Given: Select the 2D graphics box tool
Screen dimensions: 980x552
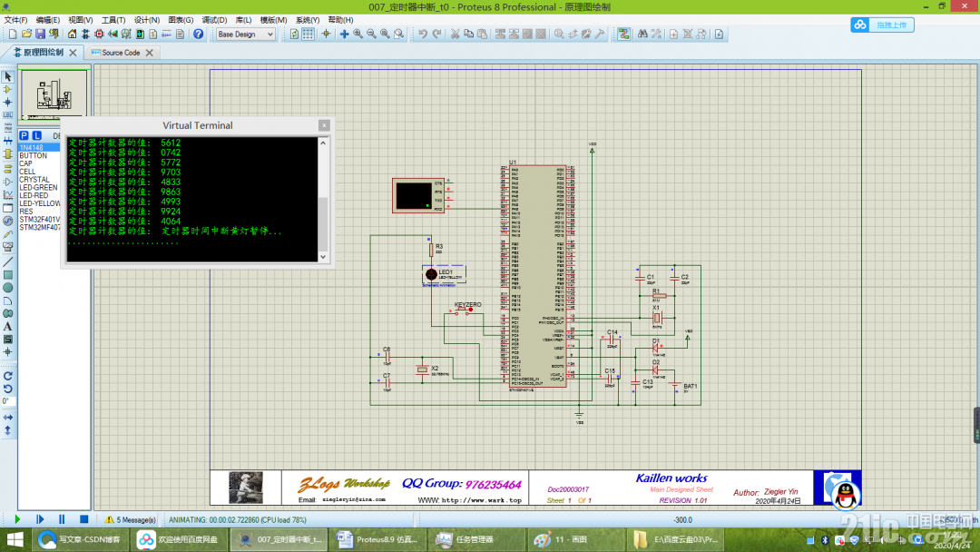Looking at the screenshot, I should (7, 275).
